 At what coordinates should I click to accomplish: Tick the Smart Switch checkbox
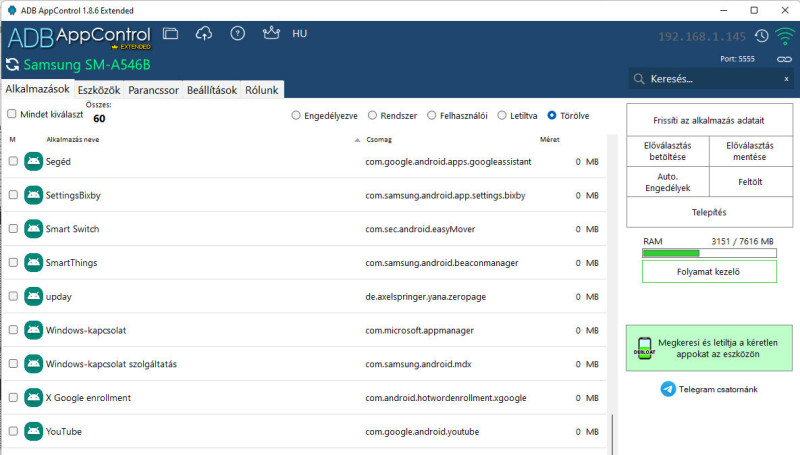click(13, 229)
